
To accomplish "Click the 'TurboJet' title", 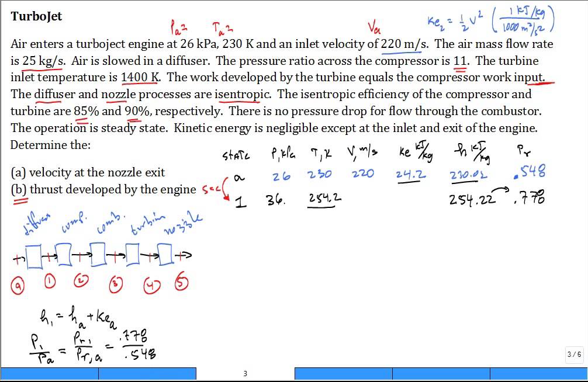I will (36, 16).
